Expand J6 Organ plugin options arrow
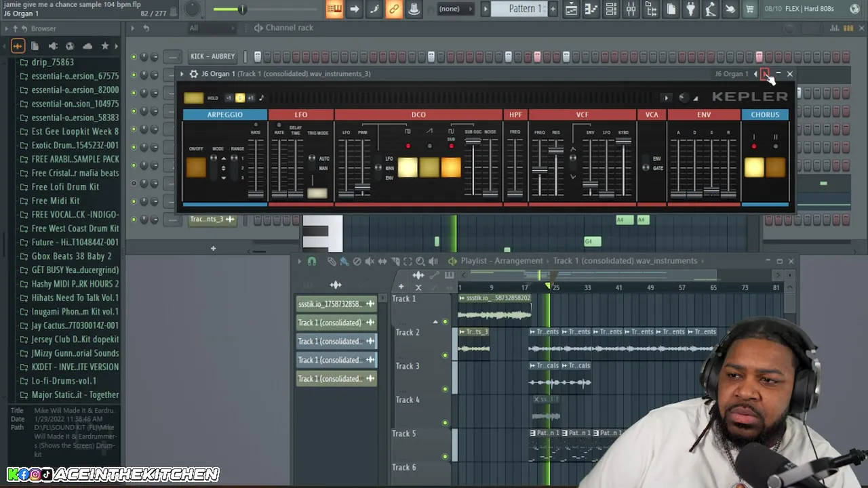The width and height of the screenshot is (868, 488). tap(182, 74)
